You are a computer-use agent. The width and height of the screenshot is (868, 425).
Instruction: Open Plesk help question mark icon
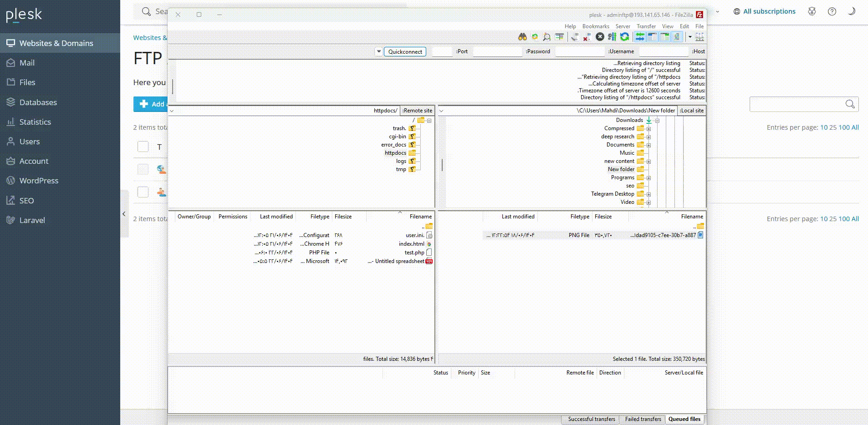(x=832, y=12)
